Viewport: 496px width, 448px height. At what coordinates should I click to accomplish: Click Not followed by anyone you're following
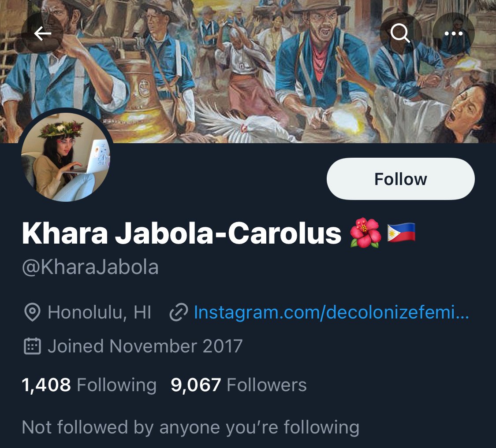click(x=190, y=427)
